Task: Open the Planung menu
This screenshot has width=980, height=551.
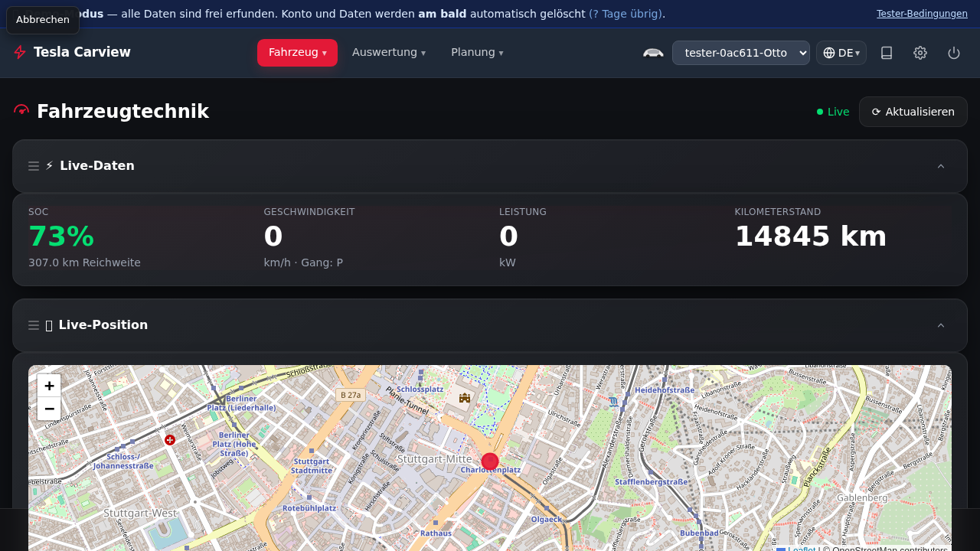Action: point(477,53)
